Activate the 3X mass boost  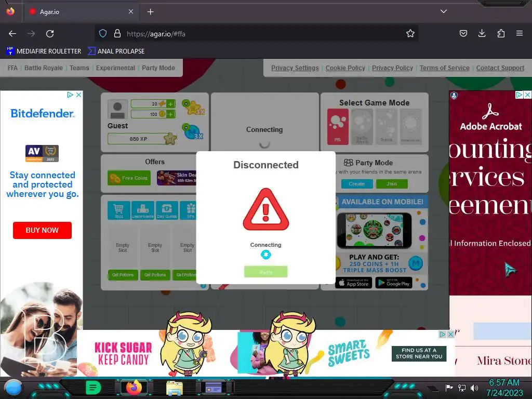(x=193, y=131)
